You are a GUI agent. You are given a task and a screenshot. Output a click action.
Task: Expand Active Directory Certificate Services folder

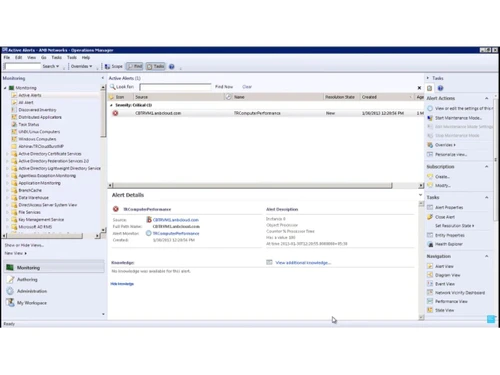(x=7, y=154)
